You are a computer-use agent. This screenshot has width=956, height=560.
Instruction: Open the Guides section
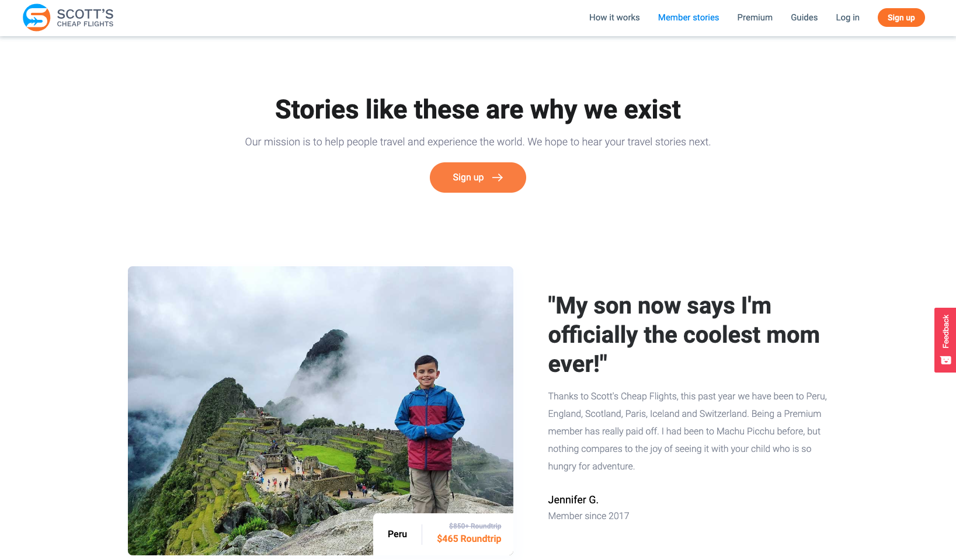(x=804, y=18)
